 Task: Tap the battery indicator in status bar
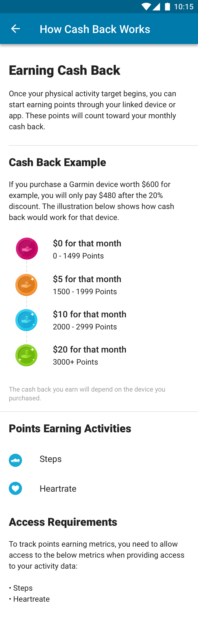(x=168, y=7)
